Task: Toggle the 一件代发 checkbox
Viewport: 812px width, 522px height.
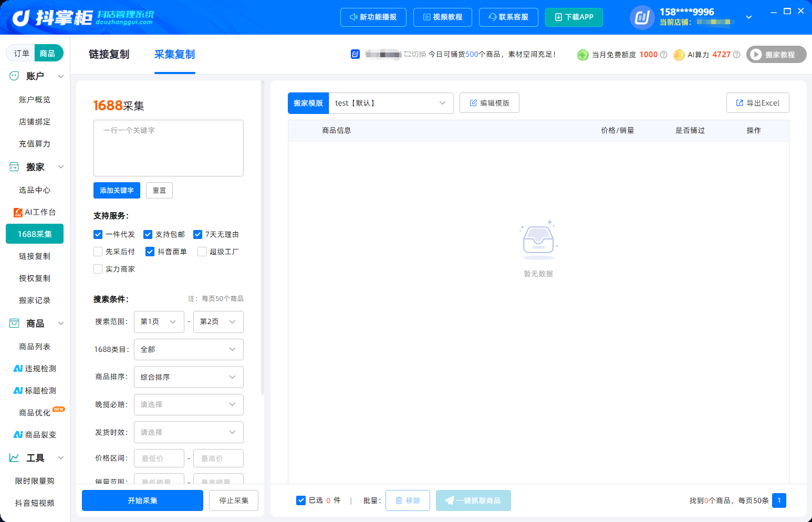Action: point(98,234)
